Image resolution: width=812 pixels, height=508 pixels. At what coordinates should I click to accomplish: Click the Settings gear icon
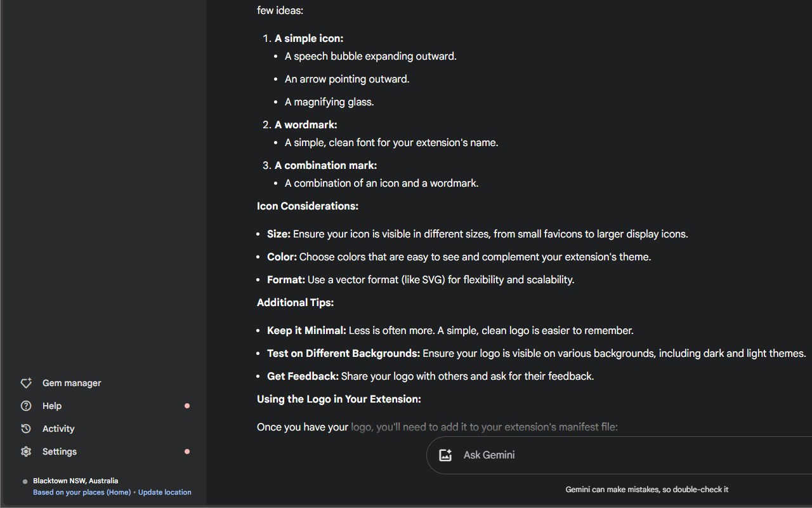click(26, 451)
